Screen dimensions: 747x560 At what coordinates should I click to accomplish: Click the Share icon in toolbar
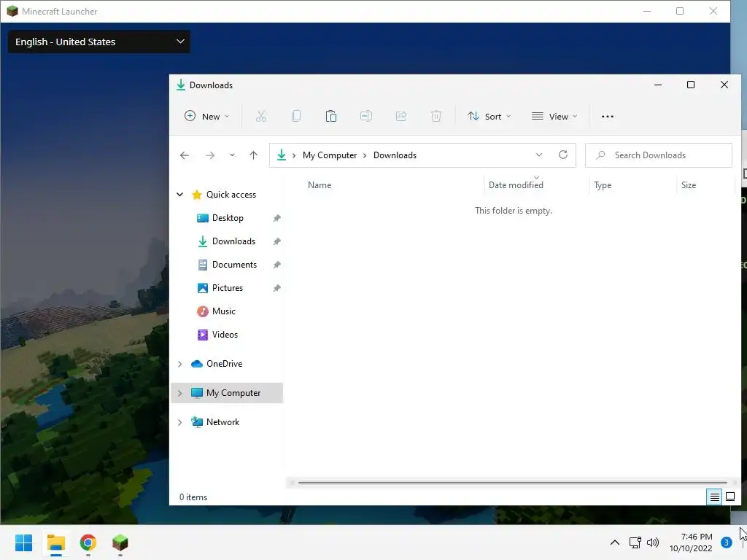tap(401, 116)
